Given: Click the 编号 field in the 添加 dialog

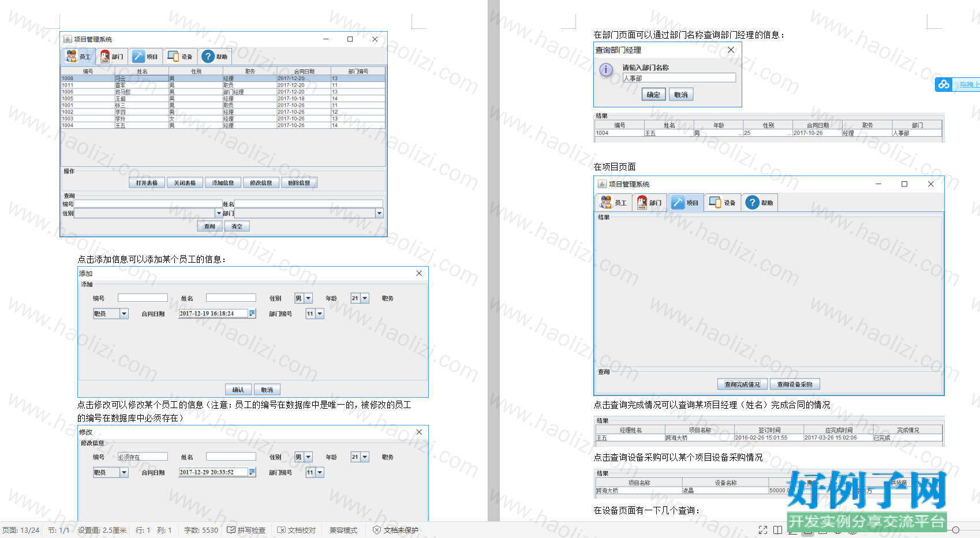Looking at the screenshot, I should [x=143, y=298].
